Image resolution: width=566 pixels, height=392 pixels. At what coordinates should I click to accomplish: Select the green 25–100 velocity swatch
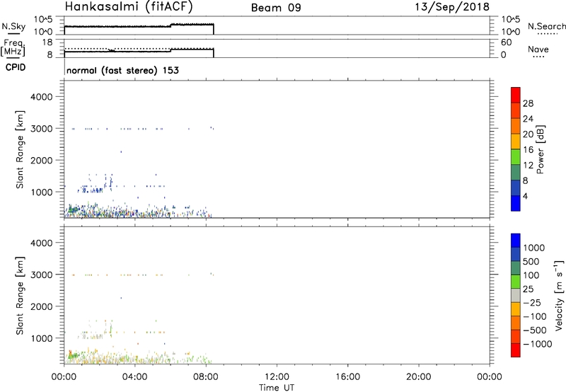pos(516,282)
